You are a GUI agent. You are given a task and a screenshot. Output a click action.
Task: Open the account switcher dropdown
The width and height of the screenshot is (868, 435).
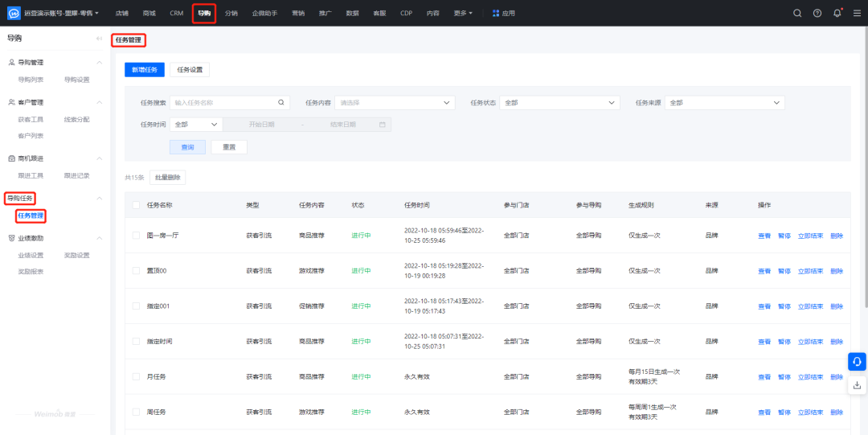[x=61, y=13]
